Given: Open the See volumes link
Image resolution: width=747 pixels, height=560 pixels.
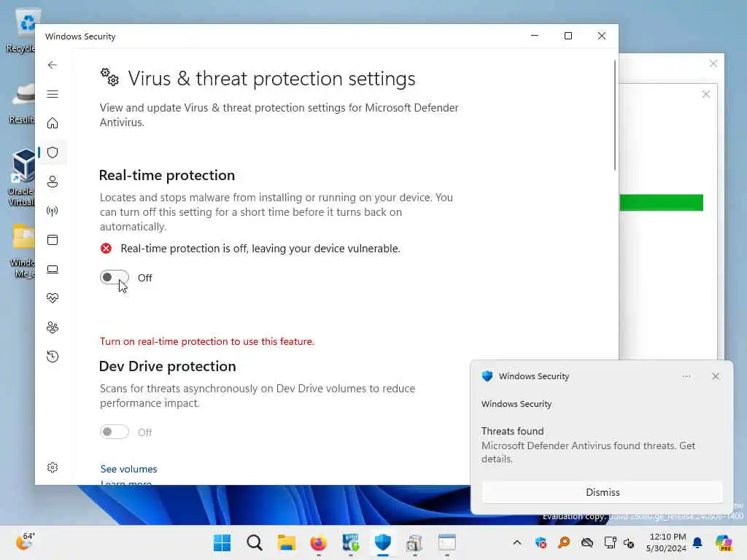Looking at the screenshot, I should (128, 469).
